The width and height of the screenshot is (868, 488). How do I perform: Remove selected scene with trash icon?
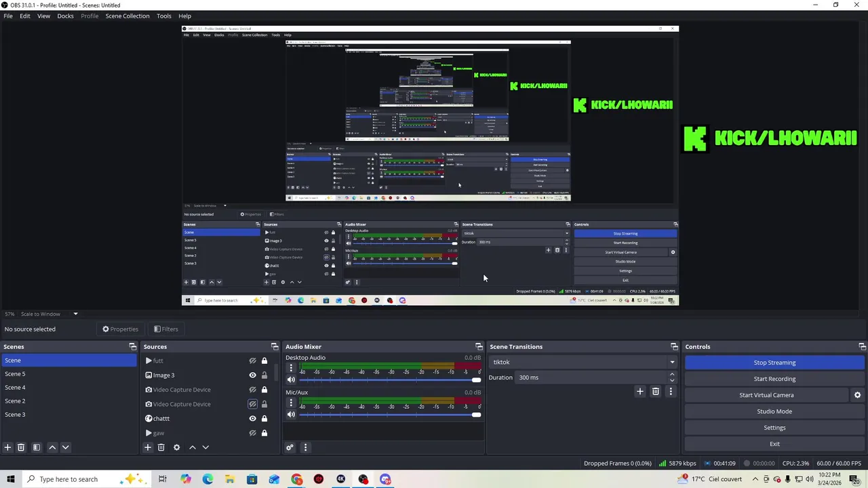coord(21,447)
